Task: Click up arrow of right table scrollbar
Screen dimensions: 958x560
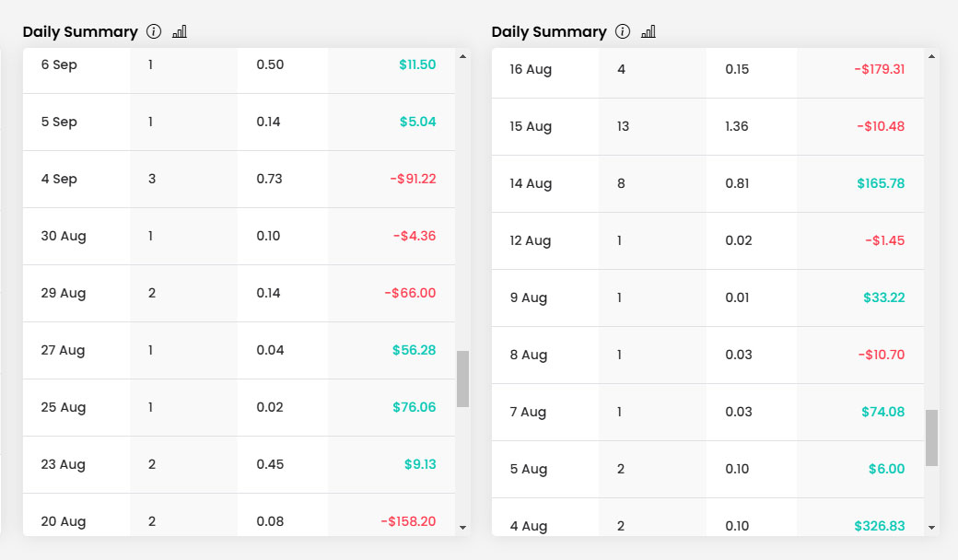Action: (931, 57)
